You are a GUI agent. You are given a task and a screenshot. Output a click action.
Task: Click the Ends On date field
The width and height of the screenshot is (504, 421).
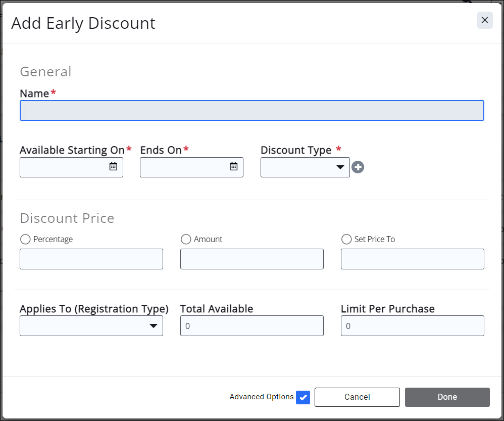183,167
